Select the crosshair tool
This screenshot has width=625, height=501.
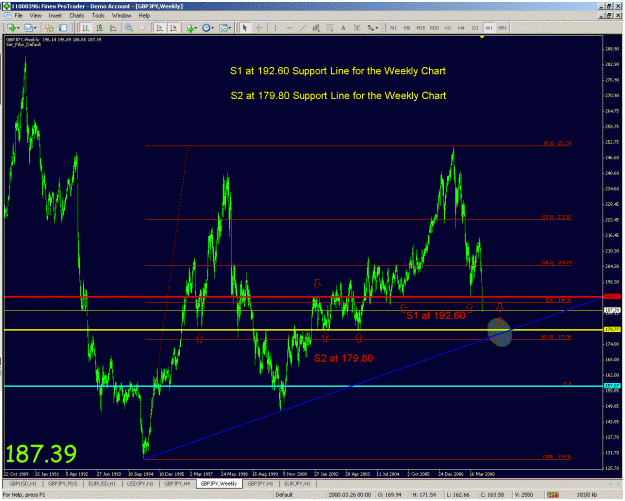click(x=259, y=28)
